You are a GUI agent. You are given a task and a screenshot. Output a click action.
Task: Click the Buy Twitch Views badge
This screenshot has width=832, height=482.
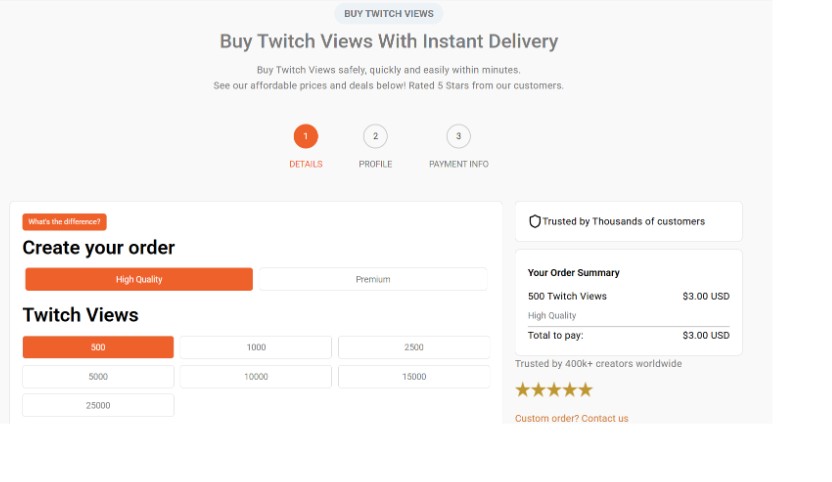[x=388, y=14]
